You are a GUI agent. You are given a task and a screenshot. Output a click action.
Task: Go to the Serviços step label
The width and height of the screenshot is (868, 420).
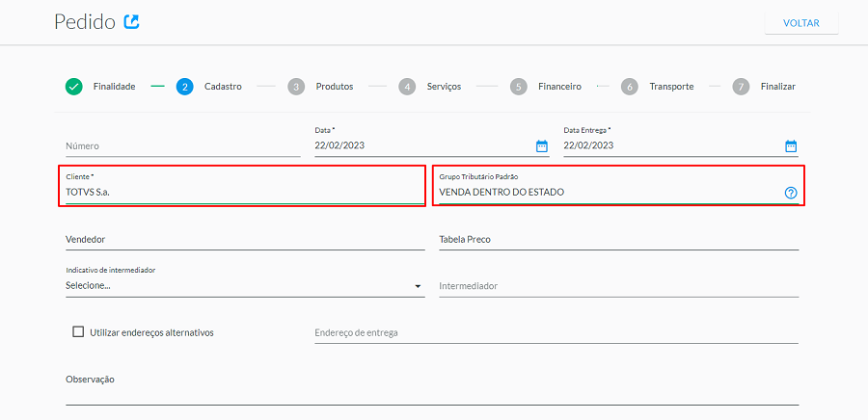click(x=444, y=87)
